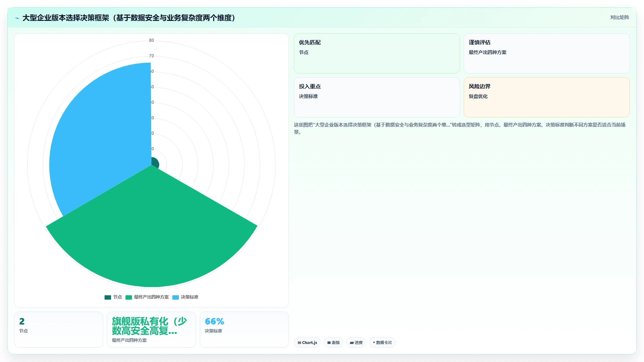The height and width of the screenshot is (362, 644).
Task: Toggle the 节点 legend color swatch
Action: [x=108, y=297]
